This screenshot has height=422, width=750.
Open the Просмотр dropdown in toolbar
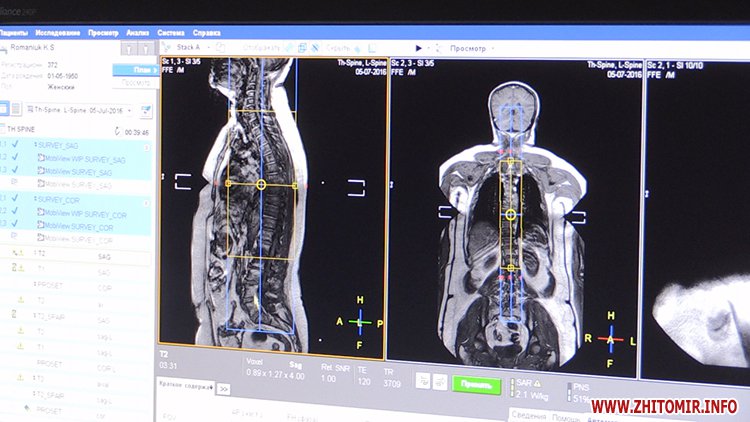[x=472, y=48]
